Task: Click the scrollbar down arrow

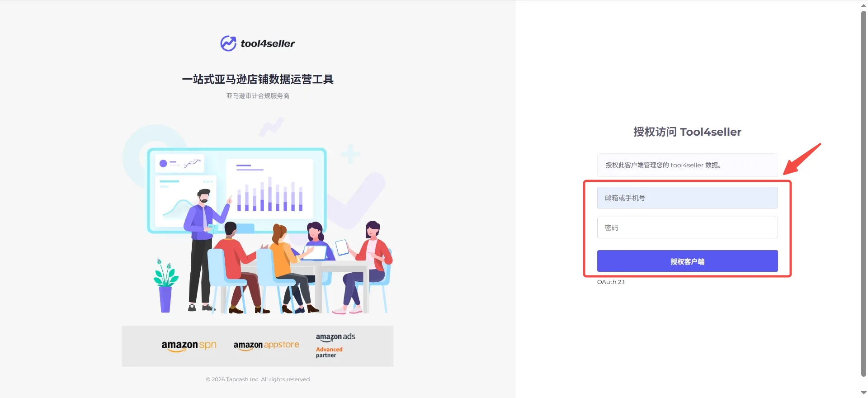Action: click(x=863, y=393)
